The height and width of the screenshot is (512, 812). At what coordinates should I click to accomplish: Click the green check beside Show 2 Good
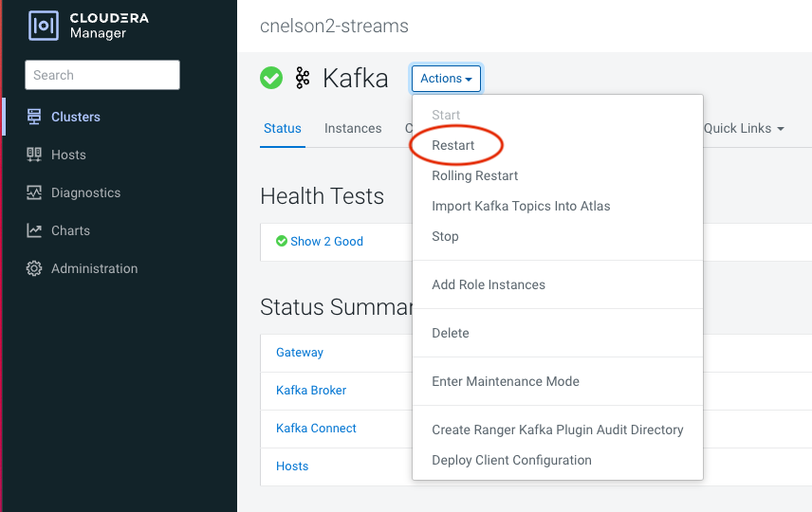[281, 241]
